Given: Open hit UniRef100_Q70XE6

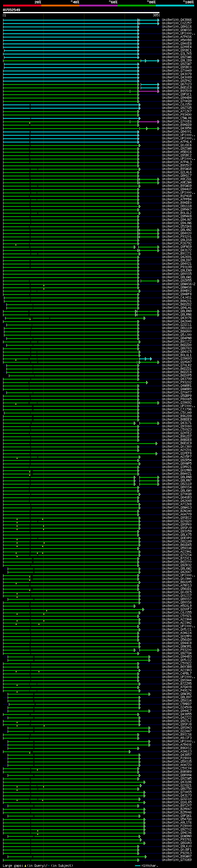Looking at the screenshot, I should pyautogui.click(x=177, y=122).
